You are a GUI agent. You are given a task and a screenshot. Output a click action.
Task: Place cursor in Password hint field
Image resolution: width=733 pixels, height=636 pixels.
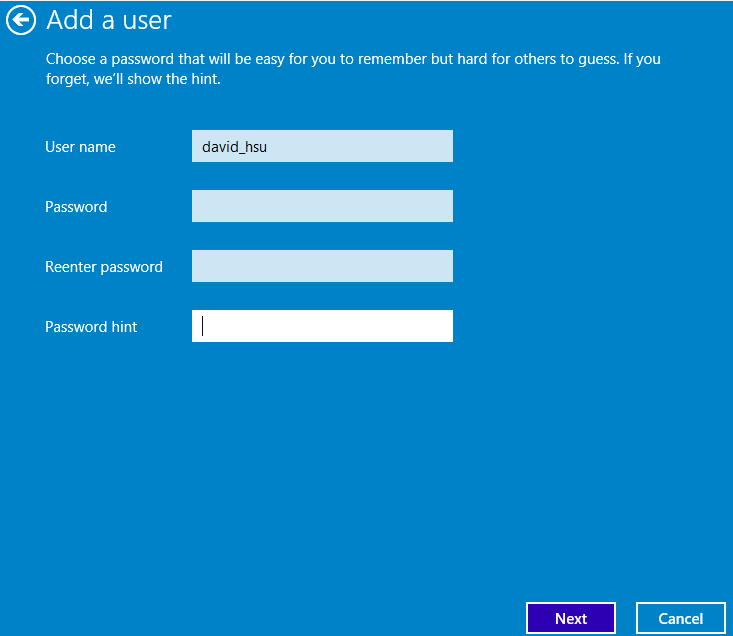tap(322, 326)
